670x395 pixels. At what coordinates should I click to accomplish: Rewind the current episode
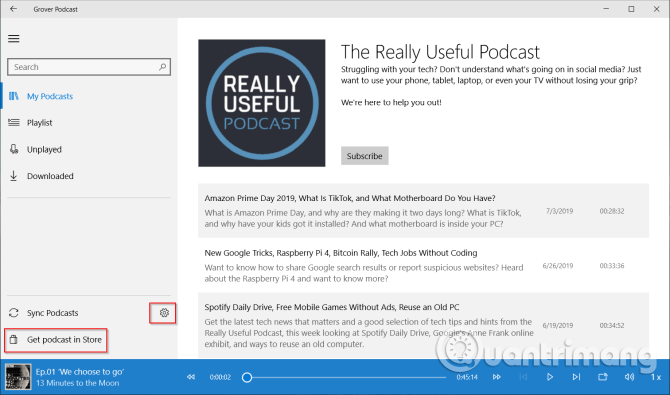pos(191,377)
